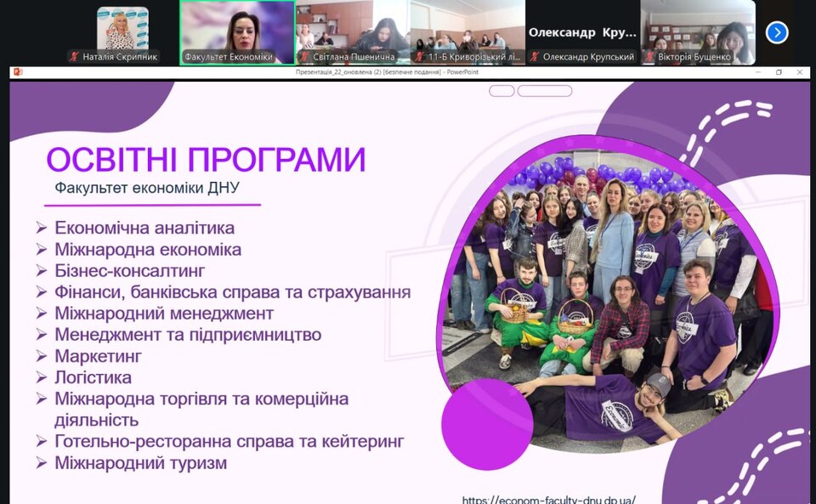Screen dimensions: 816x504
Task: Show next participants with the arrow button
Action: [776, 32]
